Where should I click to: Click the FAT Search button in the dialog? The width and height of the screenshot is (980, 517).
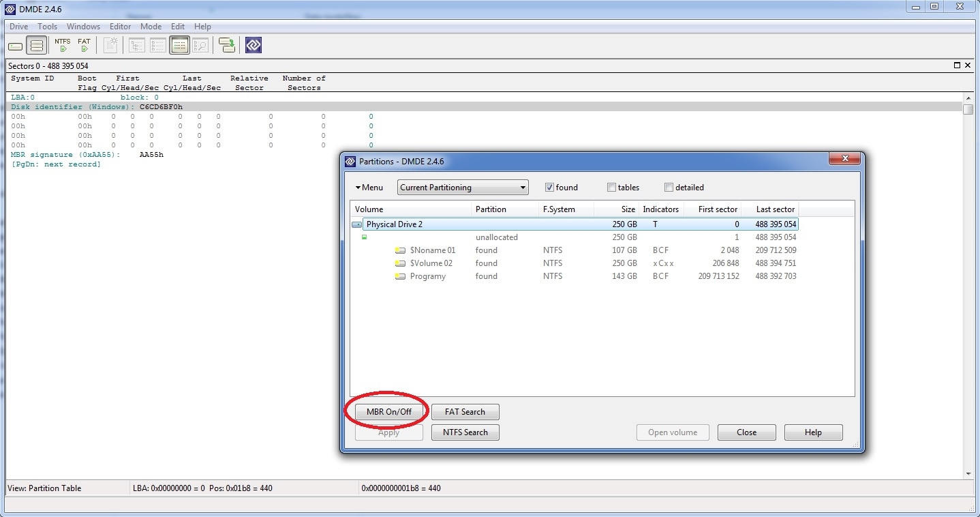click(465, 412)
